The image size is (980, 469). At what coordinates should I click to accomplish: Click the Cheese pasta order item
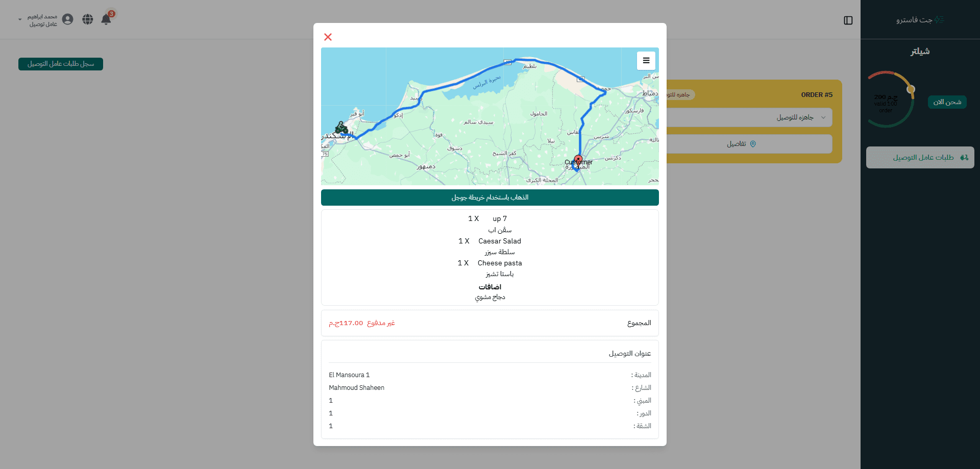(499, 263)
